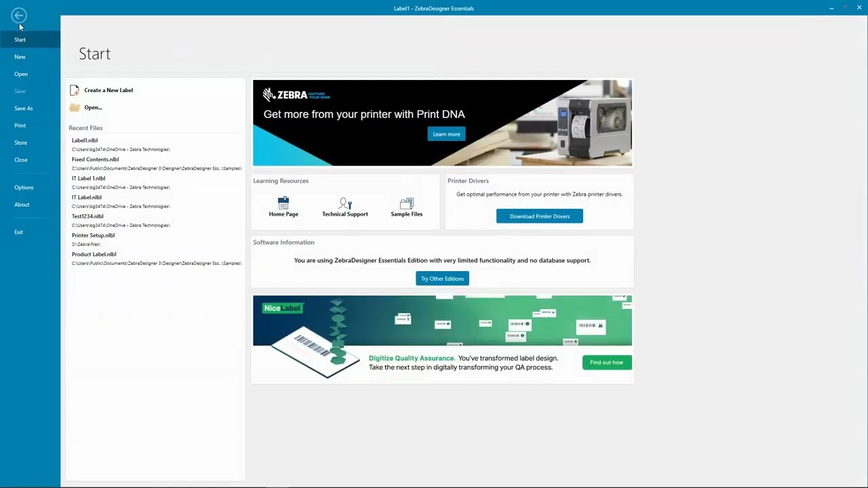This screenshot has height=488, width=868.
Task: Click the Try Other Editions button
Action: 442,279
